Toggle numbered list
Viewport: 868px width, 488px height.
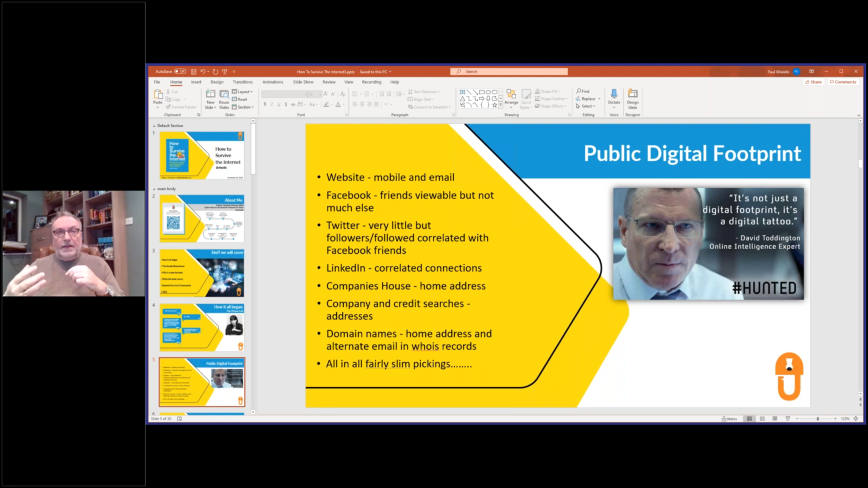coord(367,94)
